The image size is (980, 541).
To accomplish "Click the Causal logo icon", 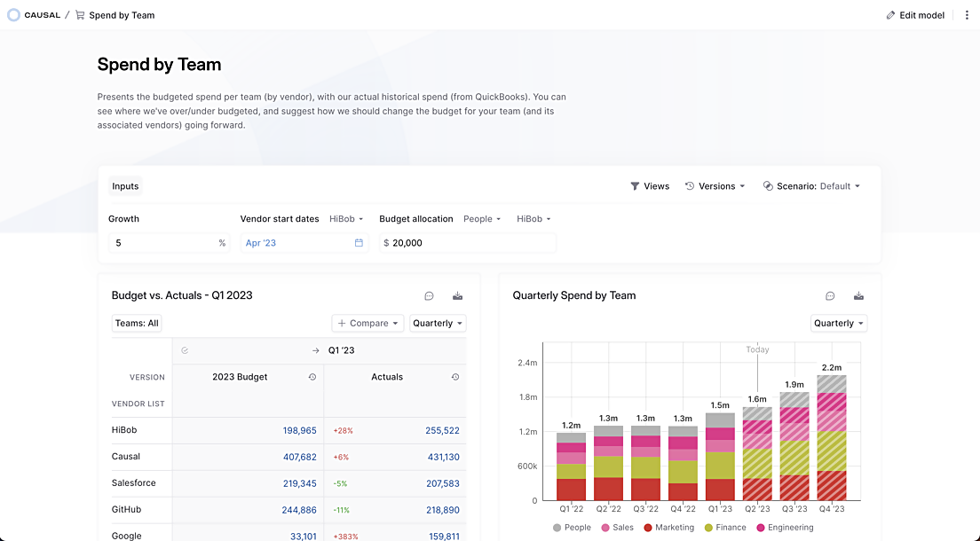I will point(13,15).
